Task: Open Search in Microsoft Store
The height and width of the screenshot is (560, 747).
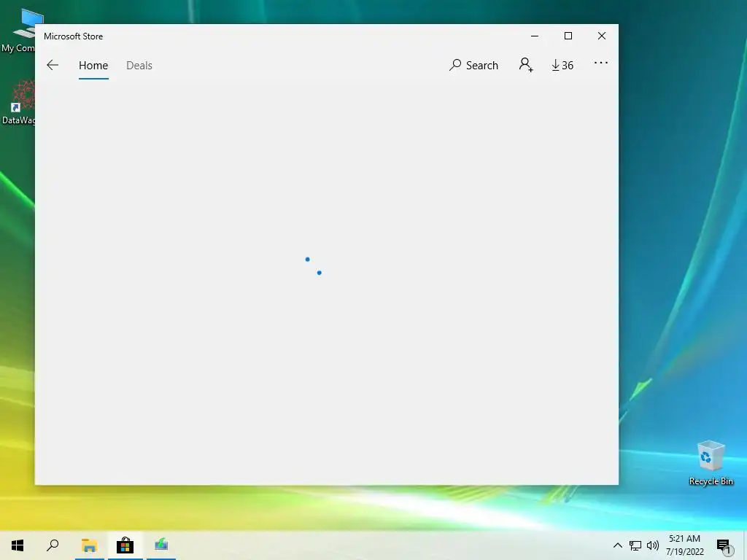Action: point(473,65)
